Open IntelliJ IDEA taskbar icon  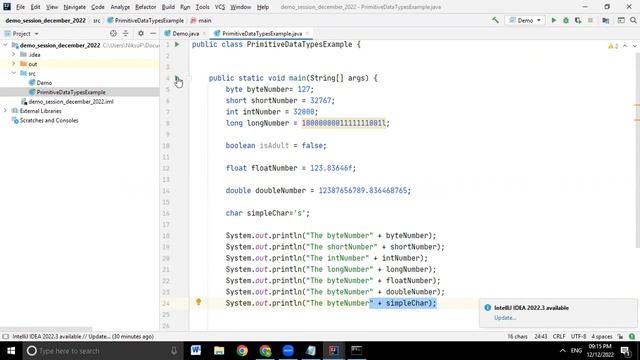pos(334,350)
